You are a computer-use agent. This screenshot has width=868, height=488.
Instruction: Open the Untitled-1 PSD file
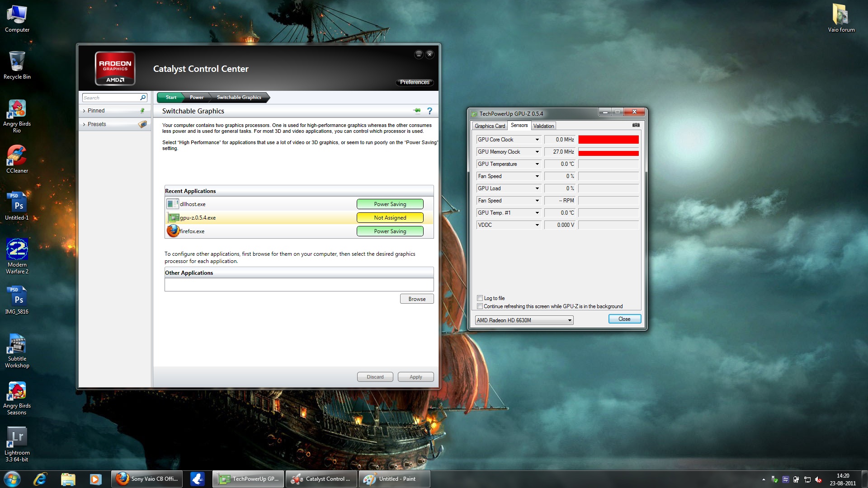pos(17,206)
